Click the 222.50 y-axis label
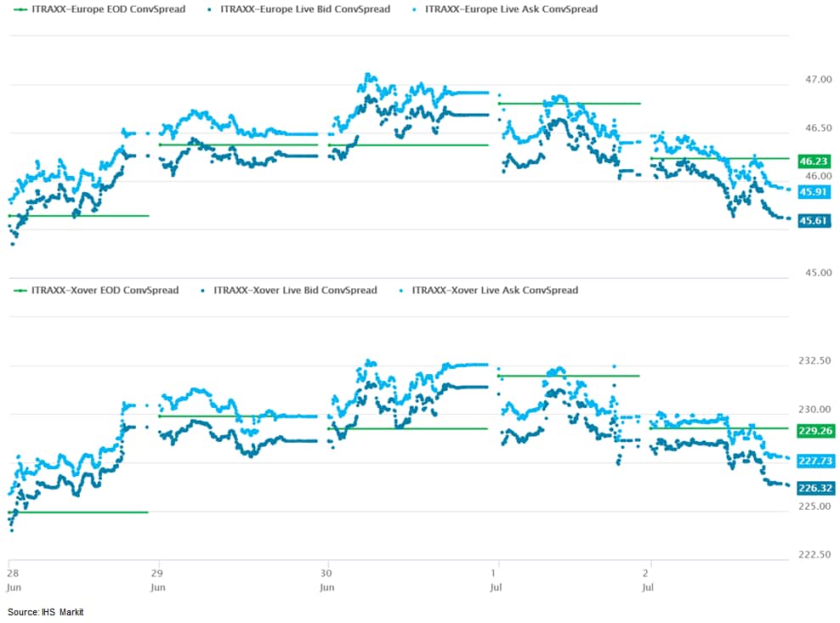Image resolution: width=840 pixels, height=623 pixels. (x=812, y=554)
